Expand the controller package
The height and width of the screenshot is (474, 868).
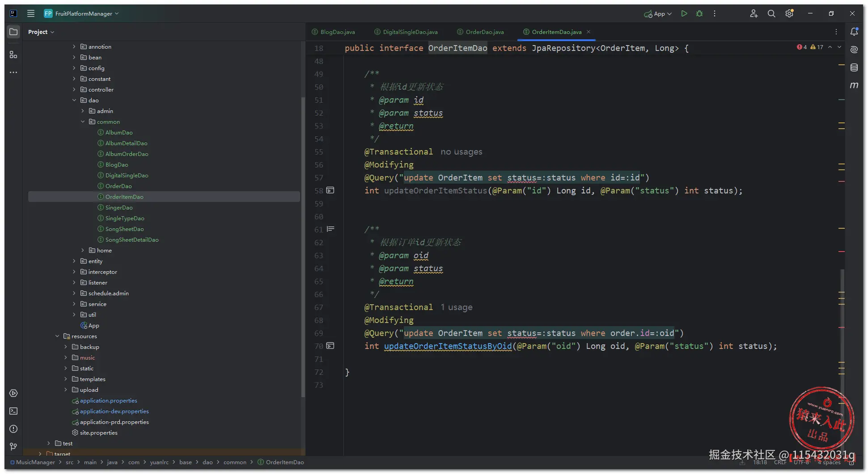pyautogui.click(x=74, y=89)
